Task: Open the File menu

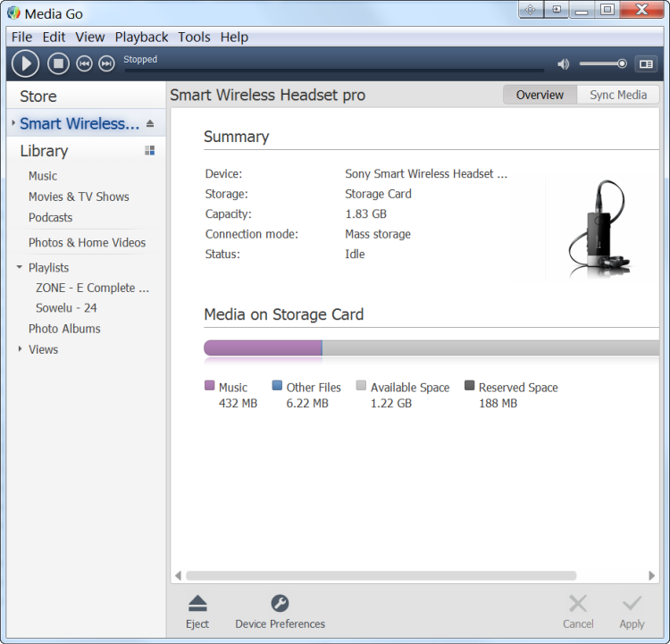Action: 21,37
